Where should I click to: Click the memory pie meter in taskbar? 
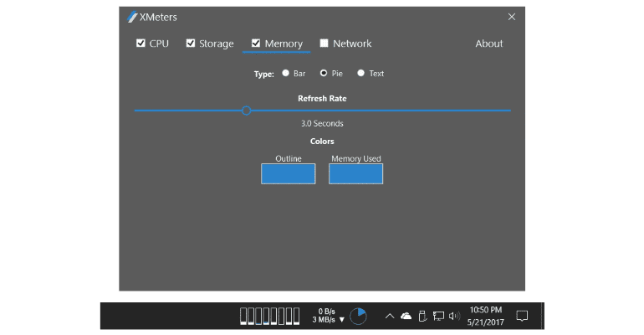click(x=358, y=316)
